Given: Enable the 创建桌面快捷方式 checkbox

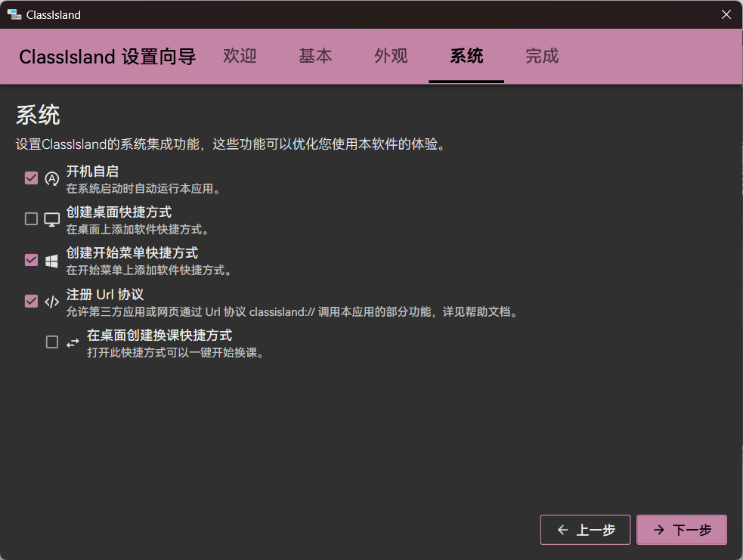Looking at the screenshot, I should pos(31,219).
